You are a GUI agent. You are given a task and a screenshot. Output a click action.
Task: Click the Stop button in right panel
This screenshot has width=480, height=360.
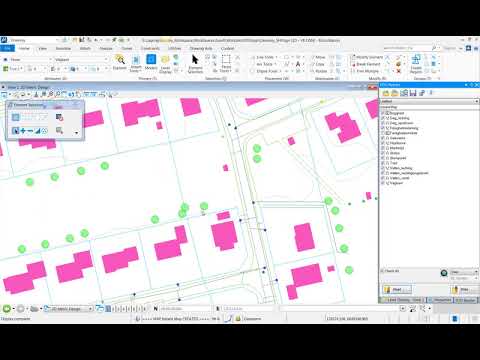pos(465,289)
